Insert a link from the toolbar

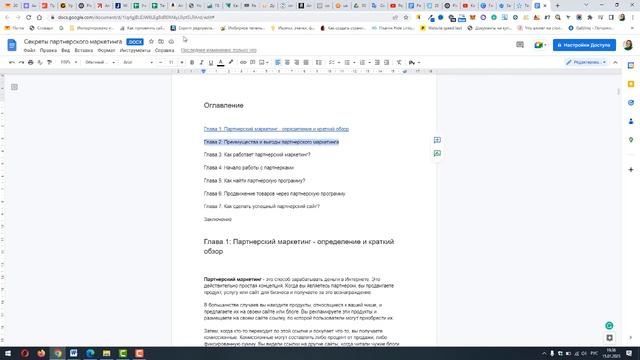(x=243, y=62)
